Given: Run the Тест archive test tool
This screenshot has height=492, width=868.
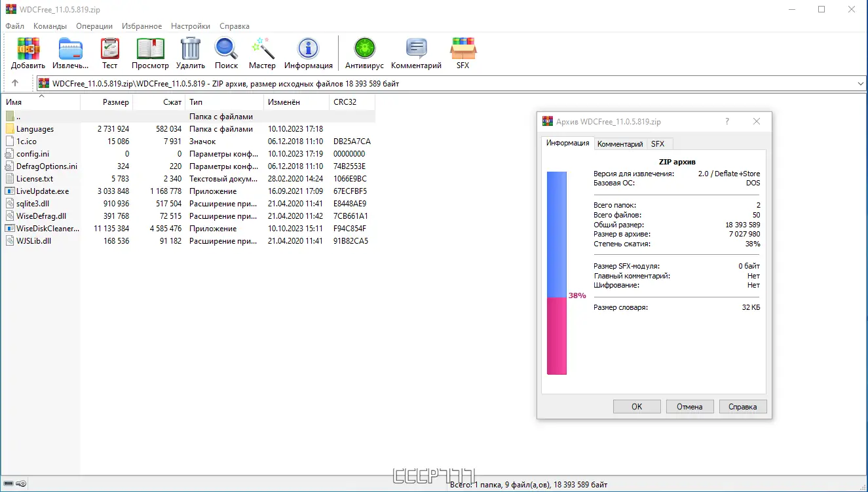Looking at the screenshot, I should point(110,48).
